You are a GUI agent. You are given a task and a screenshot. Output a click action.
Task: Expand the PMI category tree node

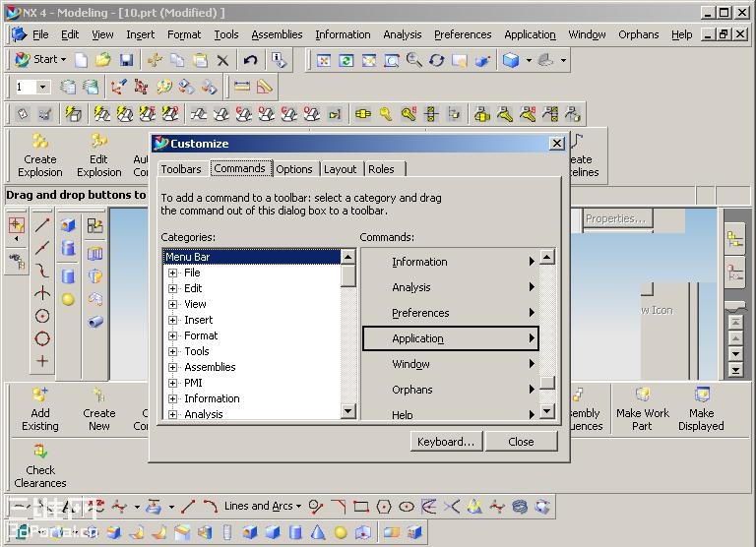tap(172, 383)
